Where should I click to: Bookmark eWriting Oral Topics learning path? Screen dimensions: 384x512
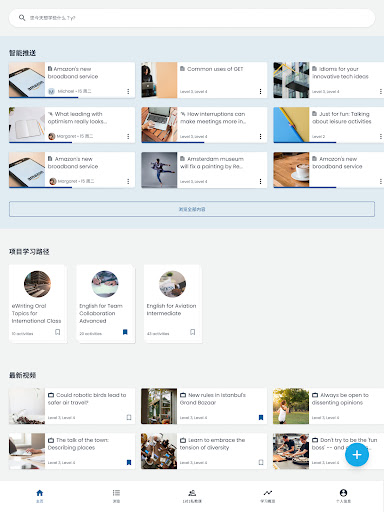(58, 332)
